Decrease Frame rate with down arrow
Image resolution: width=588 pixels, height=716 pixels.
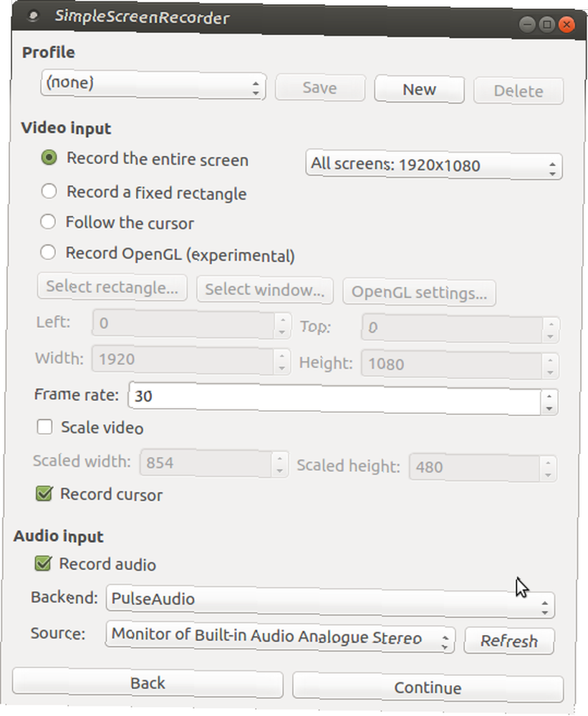549,409
